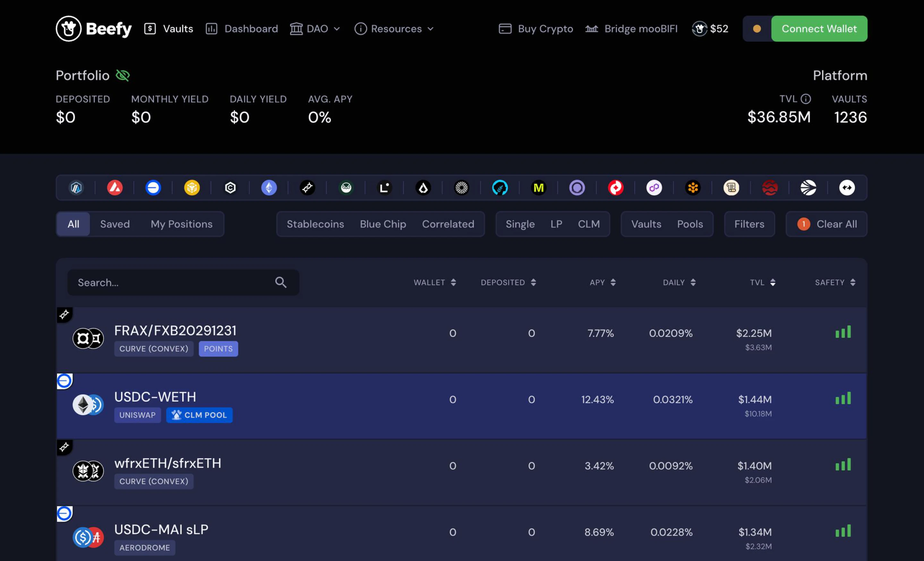Image resolution: width=924 pixels, height=561 pixels.
Task: Open the Bridge mooBIFI link
Action: pyautogui.click(x=631, y=29)
